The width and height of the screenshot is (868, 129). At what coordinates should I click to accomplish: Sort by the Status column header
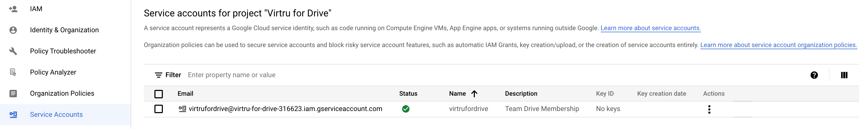tap(408, 94)
